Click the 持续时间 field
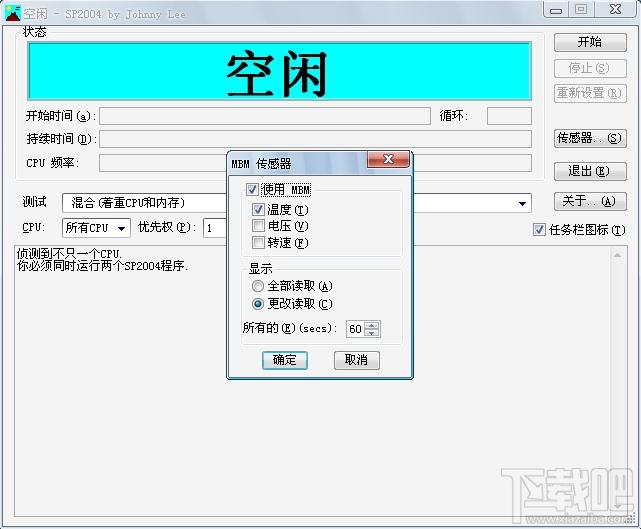Viewport: 641px width, 529px height. [315, 139]
